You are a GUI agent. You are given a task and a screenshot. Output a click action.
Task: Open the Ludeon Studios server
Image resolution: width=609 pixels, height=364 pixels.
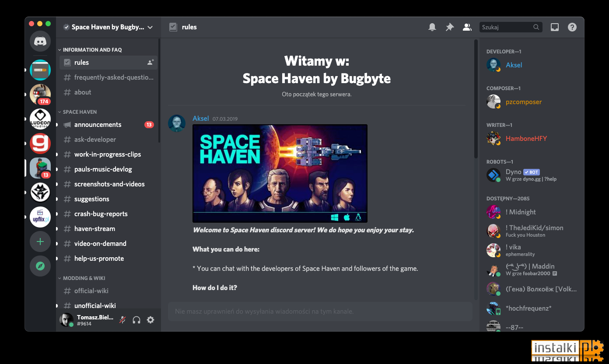40,119
